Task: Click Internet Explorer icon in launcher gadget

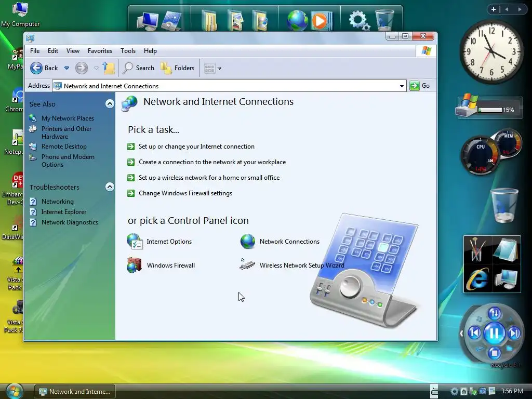Action: (478, 279)
